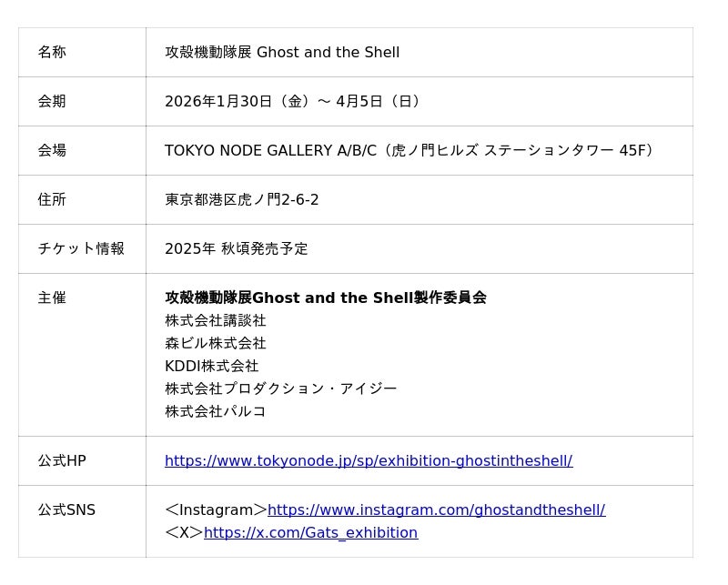
Task: Follow the x.com/Gats_exhibition link
Action: (x=310, y=532)
